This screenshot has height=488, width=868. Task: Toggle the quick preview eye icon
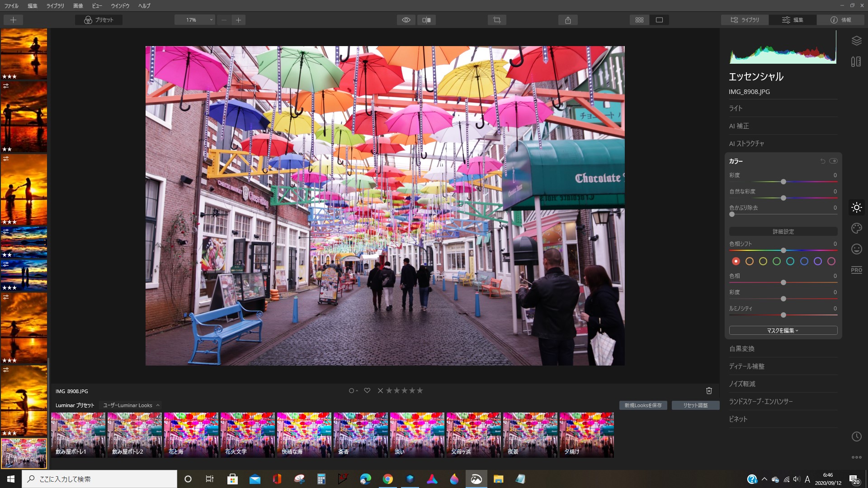(x=406, y=20)
